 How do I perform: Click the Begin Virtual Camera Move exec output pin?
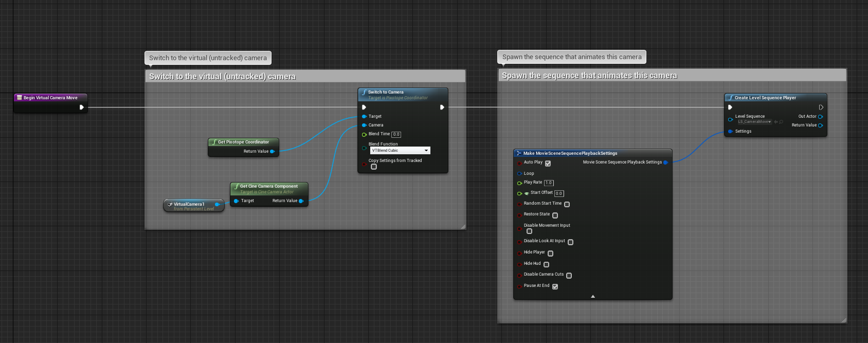click(x=81, y=107)
